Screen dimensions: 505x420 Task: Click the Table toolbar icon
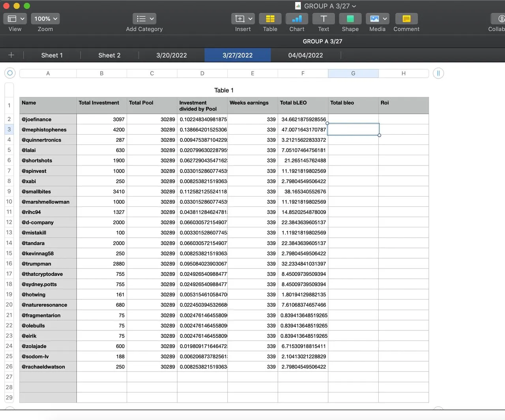coord(270,19)
